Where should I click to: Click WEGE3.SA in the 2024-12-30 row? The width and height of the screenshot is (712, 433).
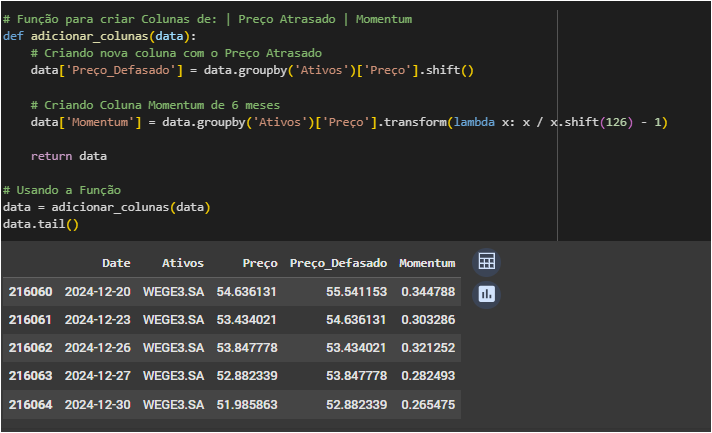click(x=173, y=404)
